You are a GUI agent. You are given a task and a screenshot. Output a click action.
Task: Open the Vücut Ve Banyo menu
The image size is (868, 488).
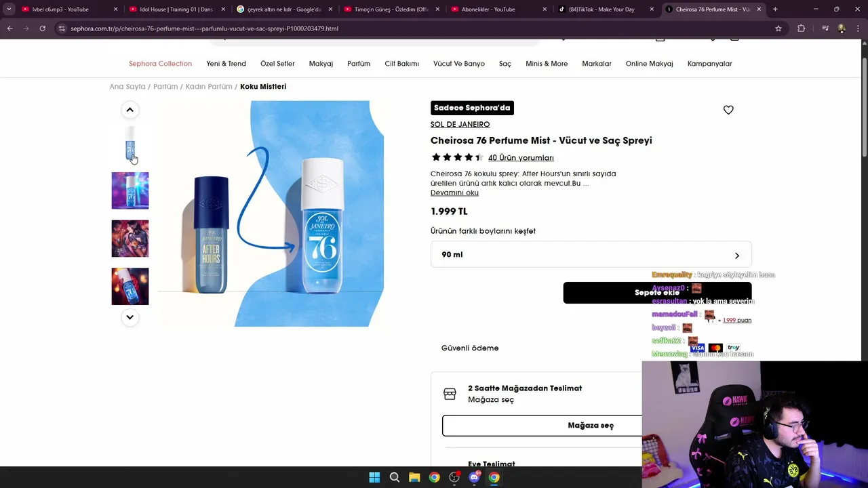pyautogui.click(x=459, y=64)
